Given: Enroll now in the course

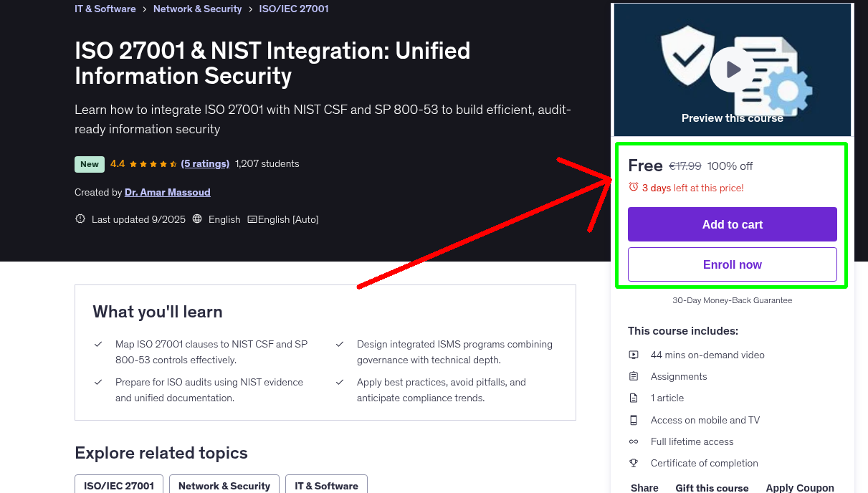Looking at the screenshot, I should [x=732, y=264].
